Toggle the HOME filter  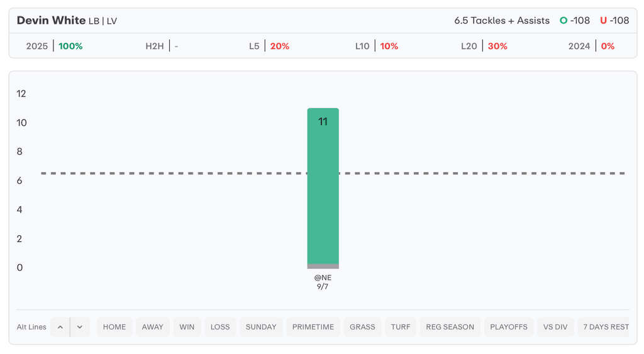click(x=114, y=327)
